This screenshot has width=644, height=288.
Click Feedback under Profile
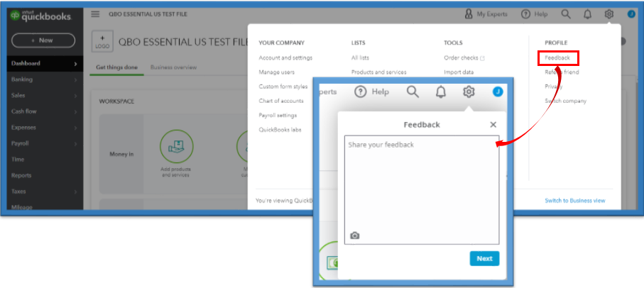click(x=557, y=58)
